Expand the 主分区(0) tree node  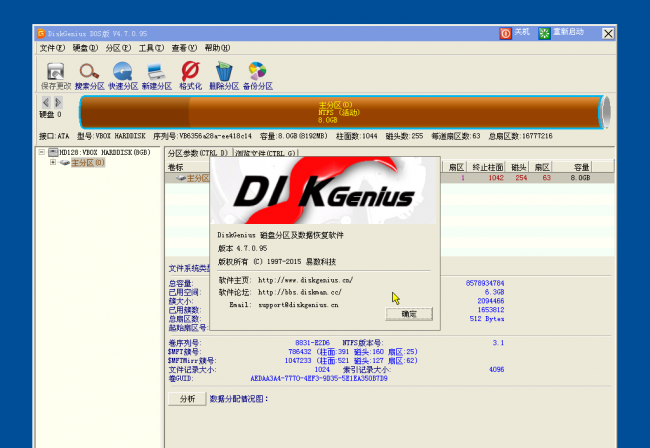point(53,162)
